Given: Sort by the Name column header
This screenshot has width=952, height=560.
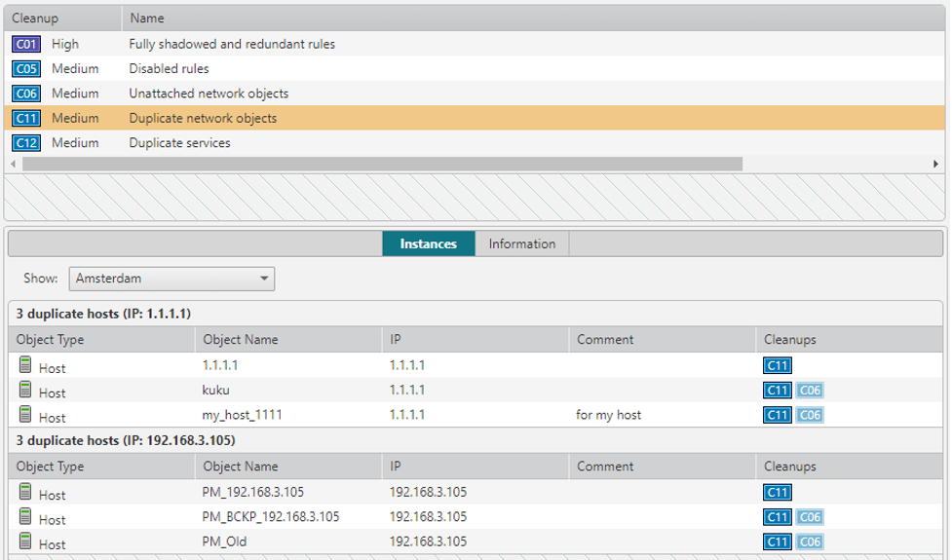Looking at the screenshot, I should tap(147, 18).
